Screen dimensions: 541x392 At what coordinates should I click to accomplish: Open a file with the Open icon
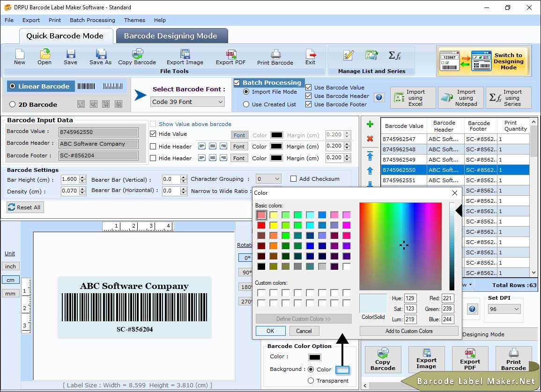click(44, 57)
